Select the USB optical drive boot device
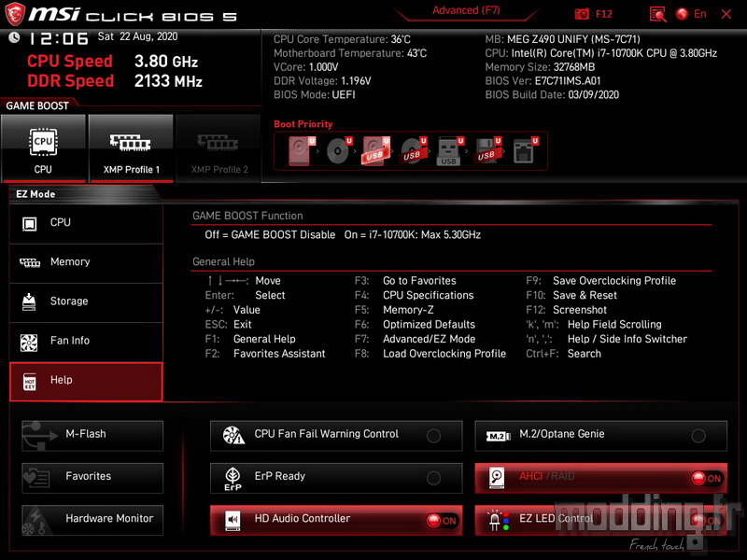This screenshot has width=747, height=560. tap(413, 151)
